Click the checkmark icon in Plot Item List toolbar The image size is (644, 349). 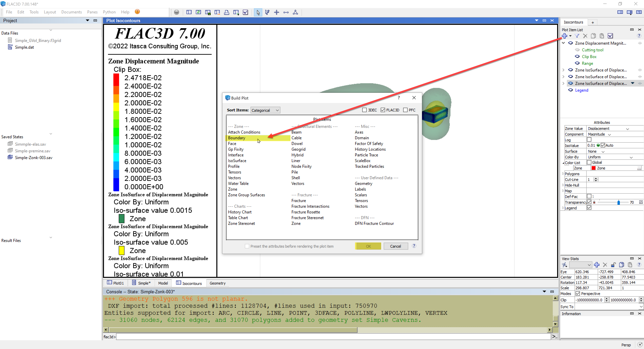(x=610, y=36)
